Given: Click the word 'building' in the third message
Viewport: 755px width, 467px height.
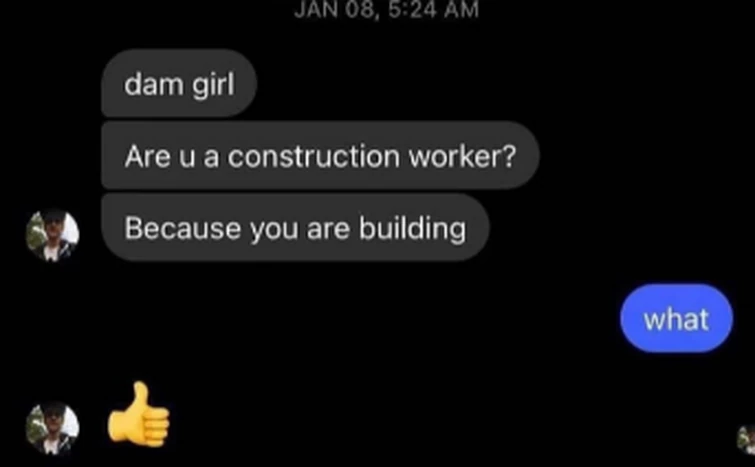Looking at the screenshot, I should click(x=413, y=230).
